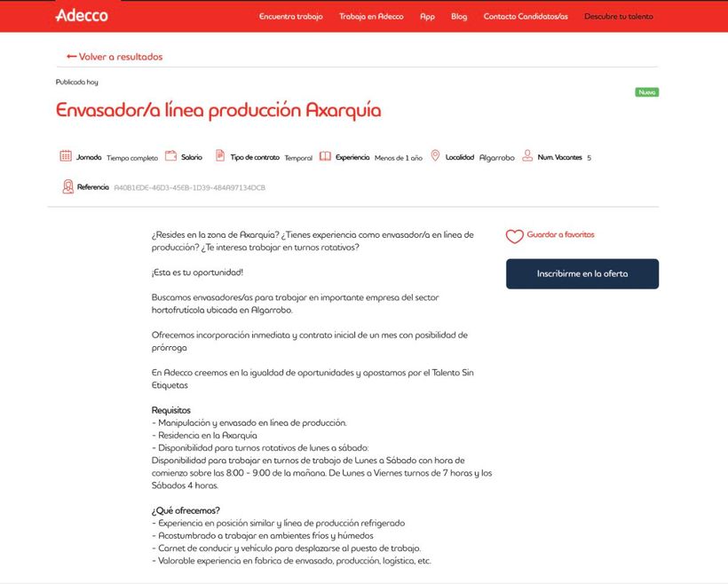The height and width of the screenshot is (584, 728).
Task: Click the Tipo de contrato document icon
Action: pyautogui.click(x=220, y=155)
